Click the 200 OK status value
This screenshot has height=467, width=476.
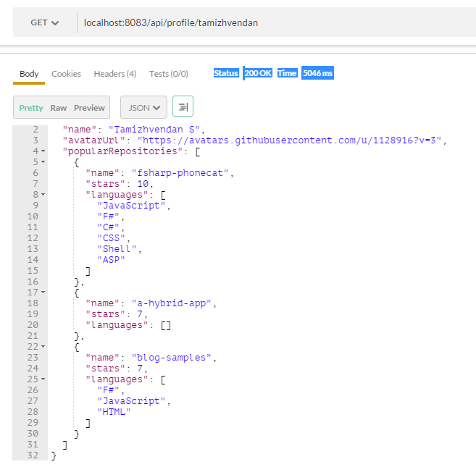258,73
